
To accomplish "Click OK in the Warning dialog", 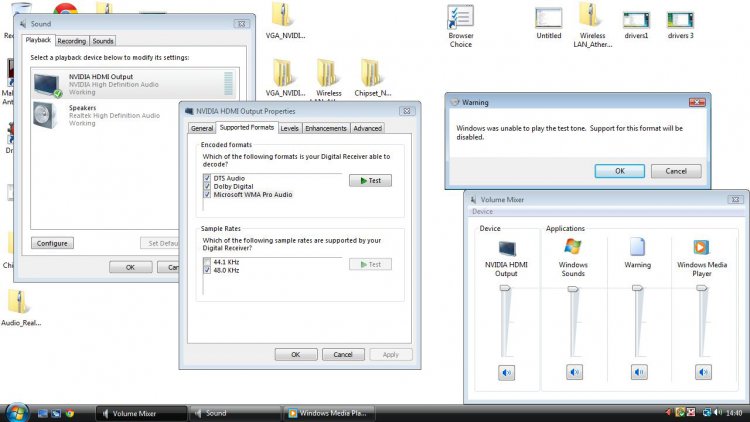I will coord(619,171).
